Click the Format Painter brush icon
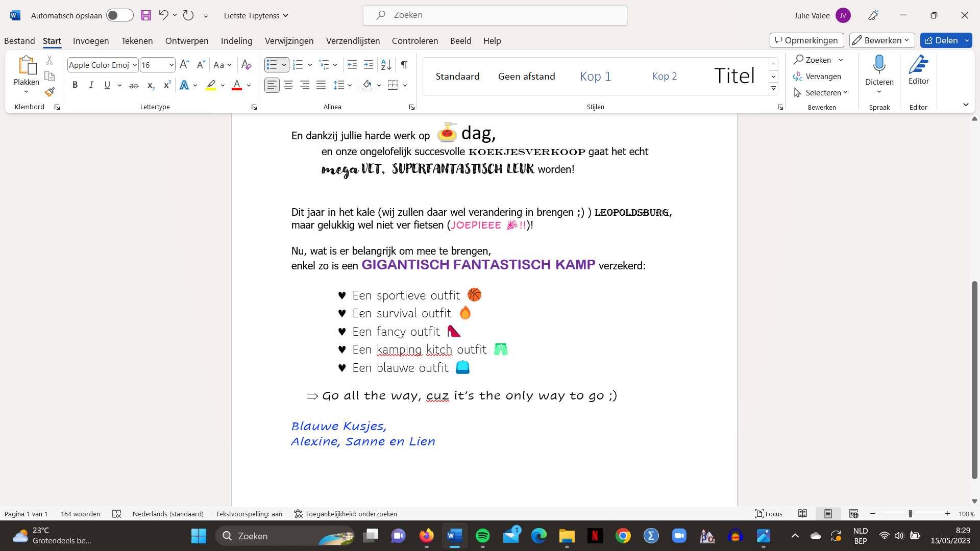This screenshot has height=551, width=980. pos(50,92)
